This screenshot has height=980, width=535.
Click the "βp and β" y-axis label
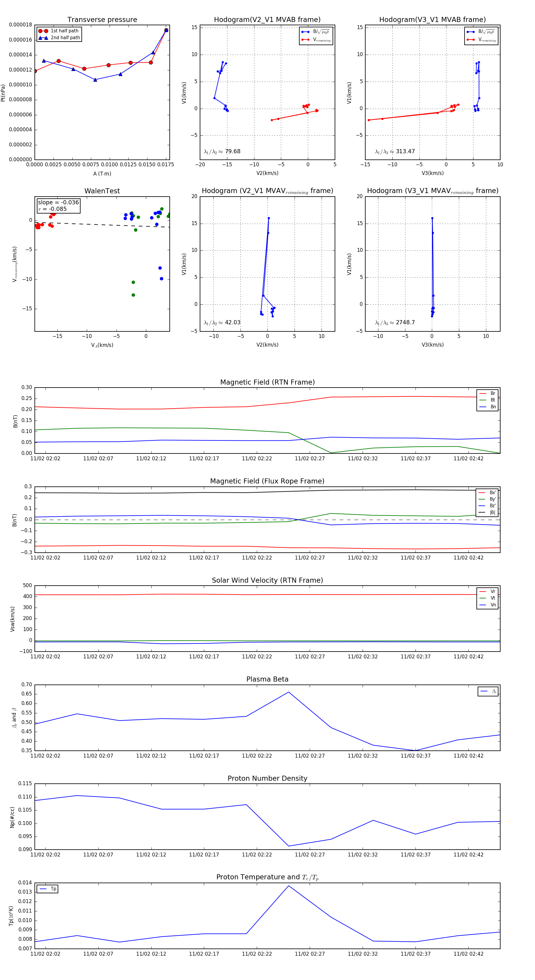pyautogui.click(x=14, y=718)
